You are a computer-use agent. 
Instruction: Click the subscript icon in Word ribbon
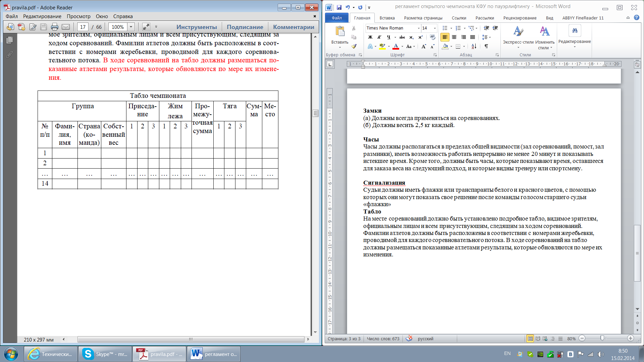(412, 37)
